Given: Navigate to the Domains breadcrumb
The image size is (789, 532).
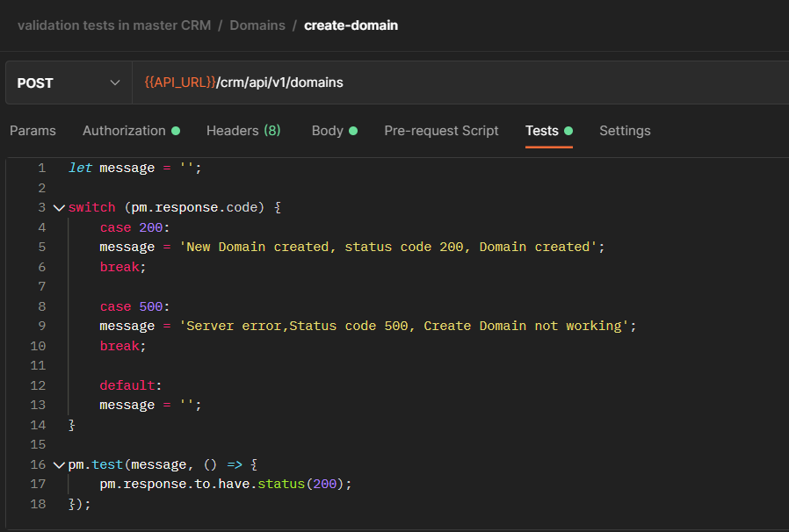Looking at the screenshot, I should [257, 25].
